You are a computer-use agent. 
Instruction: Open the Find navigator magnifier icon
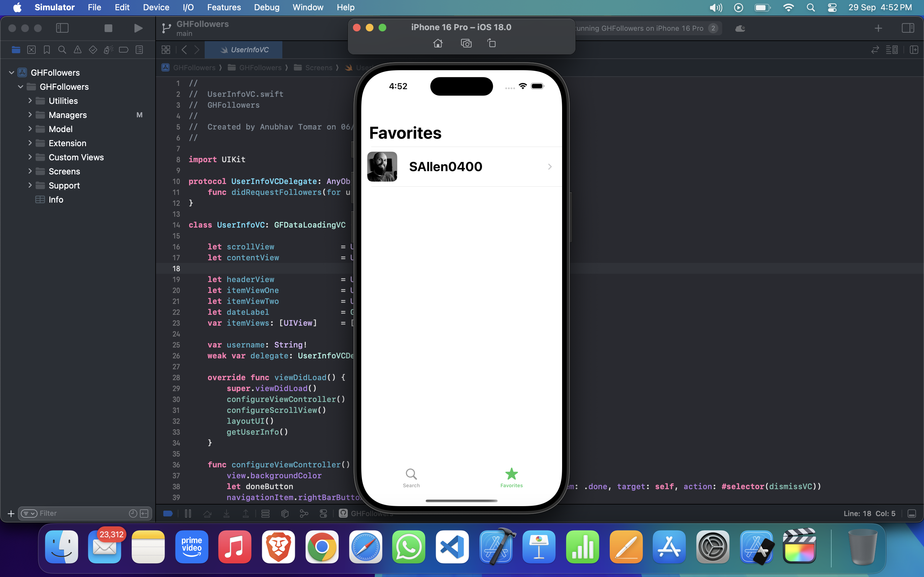click(x=62, y=50)
